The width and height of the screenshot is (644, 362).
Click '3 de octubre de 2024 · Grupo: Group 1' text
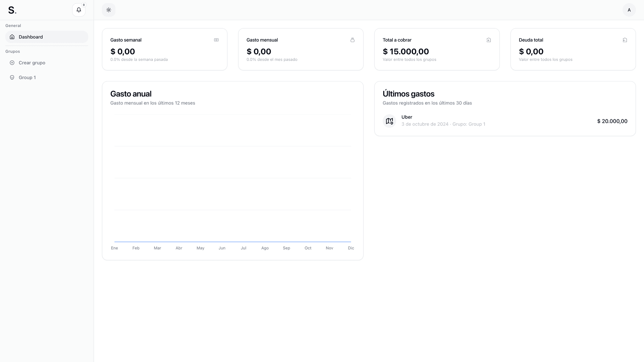click(x=443, y=124)
